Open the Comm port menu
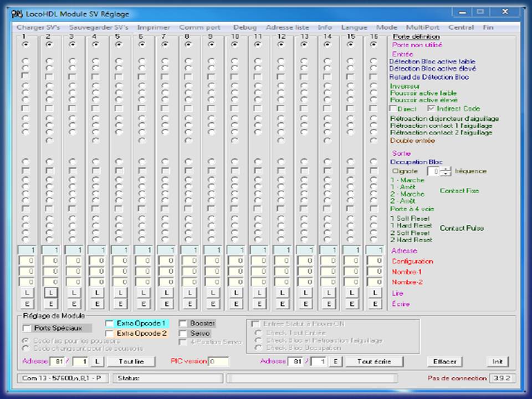This screenshot has height=399, width=532. [x=199, y=28]
